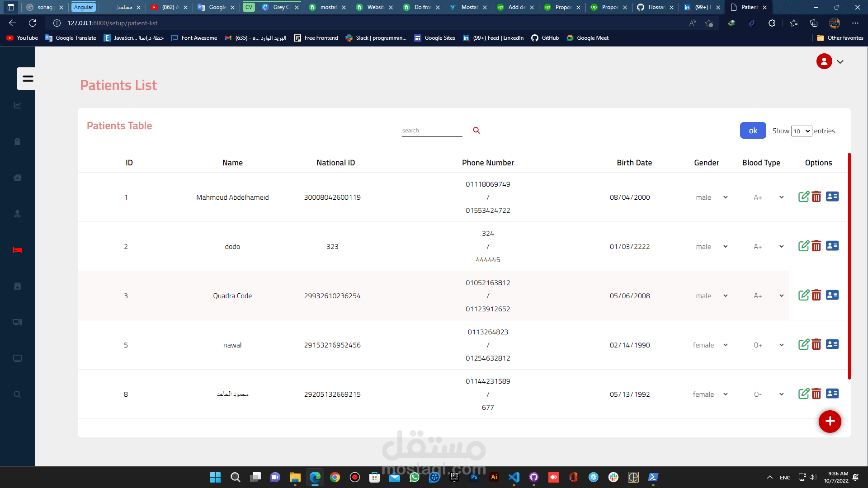Click the user avatar icon
The width and height of the screenshot is (868, 488).
[824, 61]
